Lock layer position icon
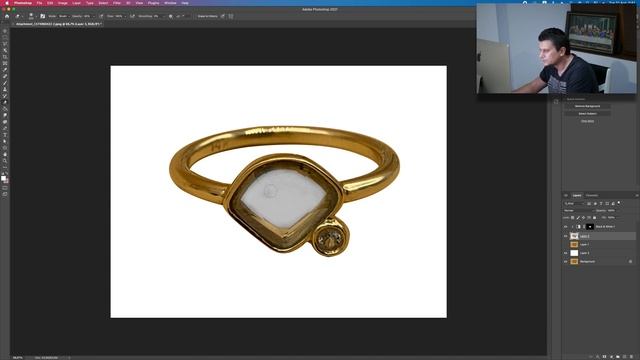The image size is (640, 360). pos(583,218)
